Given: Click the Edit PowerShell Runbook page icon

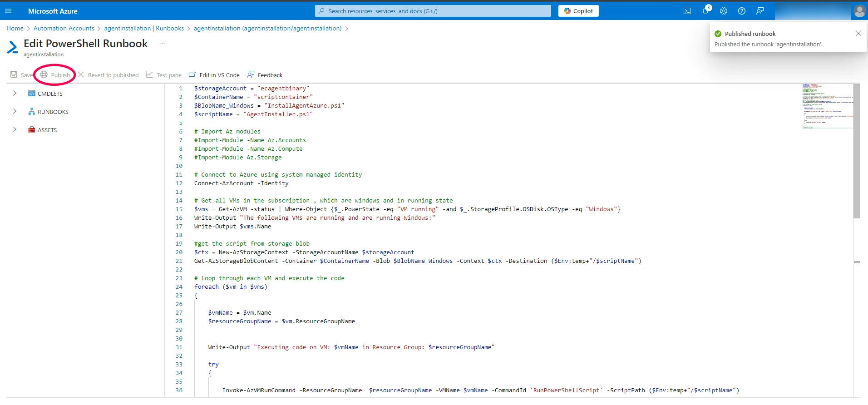Looking at the screenshot, I should point(13,47).
